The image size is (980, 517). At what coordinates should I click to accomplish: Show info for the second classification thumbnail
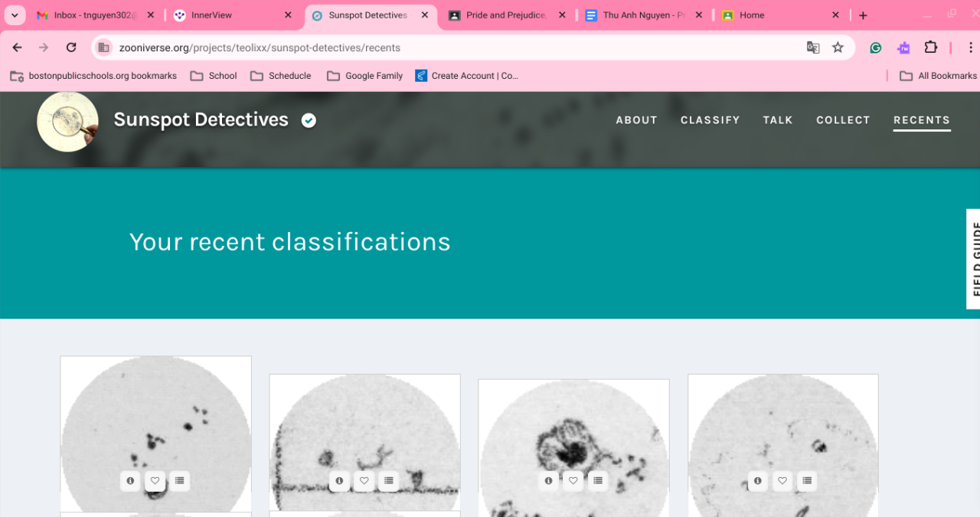(339, 481)
